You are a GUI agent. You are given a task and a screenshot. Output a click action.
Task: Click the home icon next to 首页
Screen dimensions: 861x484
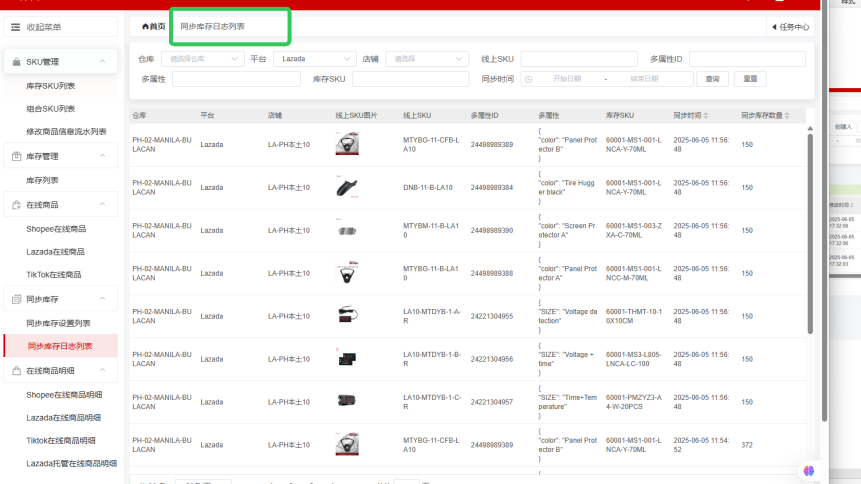coord(145,26)
